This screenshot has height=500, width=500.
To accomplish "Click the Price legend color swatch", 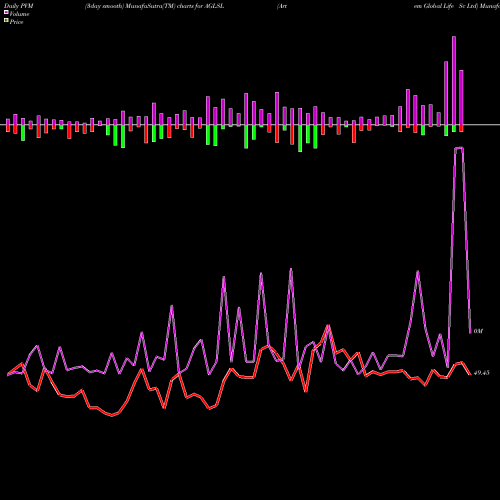I will [6, 21].
